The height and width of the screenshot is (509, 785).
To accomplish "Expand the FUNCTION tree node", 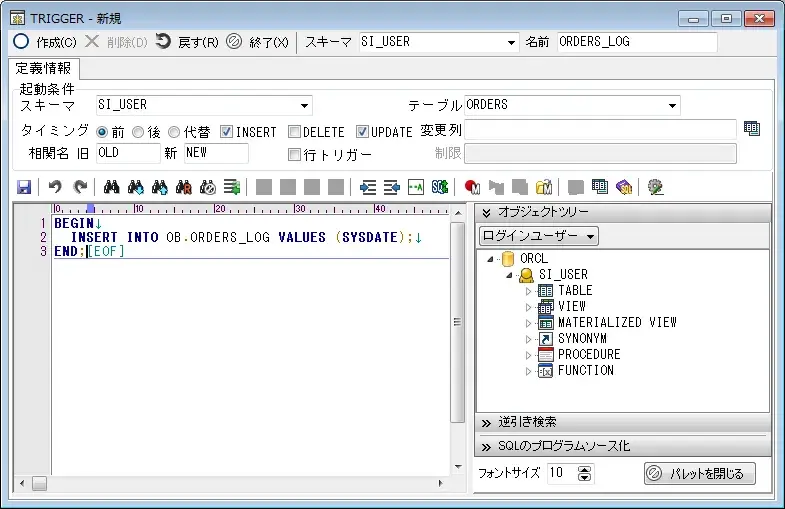I will [528, 371].
